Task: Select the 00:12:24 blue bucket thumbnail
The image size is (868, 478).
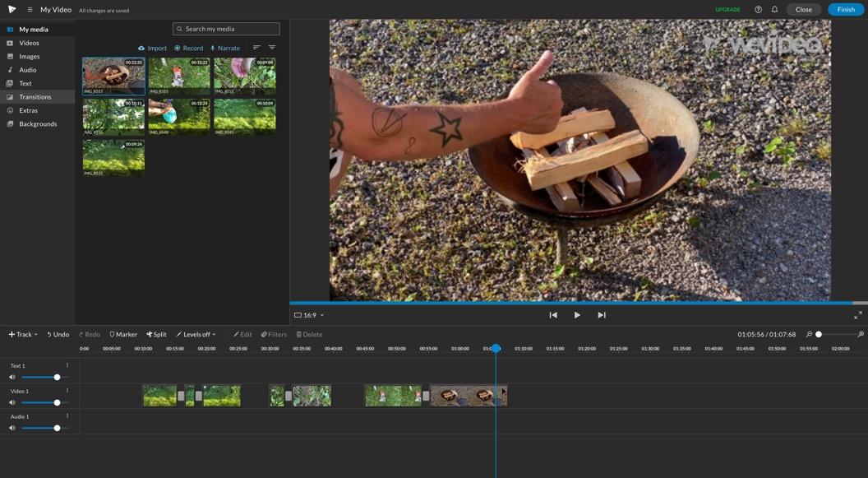Action: coord(179,117)
